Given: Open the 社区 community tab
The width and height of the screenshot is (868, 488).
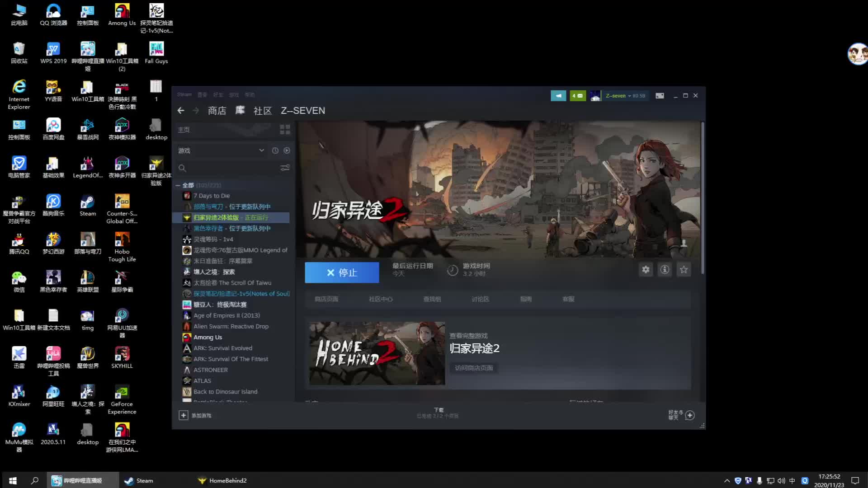Looking at the screenshot, I should [263, 111].
